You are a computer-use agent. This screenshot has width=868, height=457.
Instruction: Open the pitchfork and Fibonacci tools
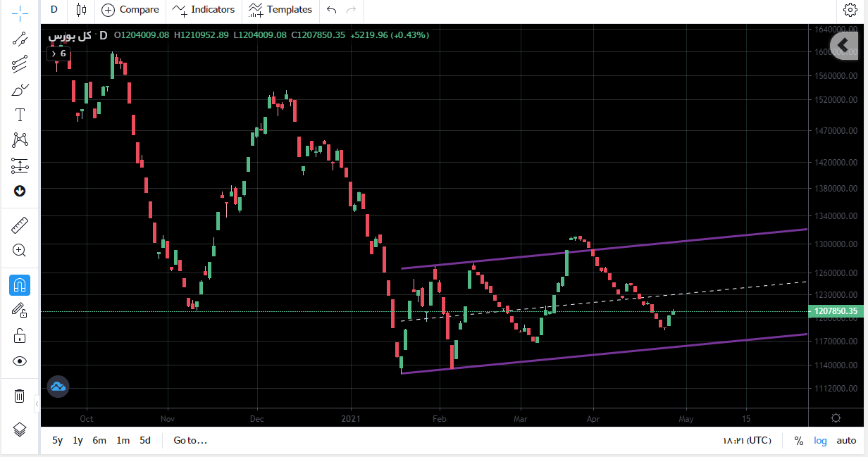[20, 64]
